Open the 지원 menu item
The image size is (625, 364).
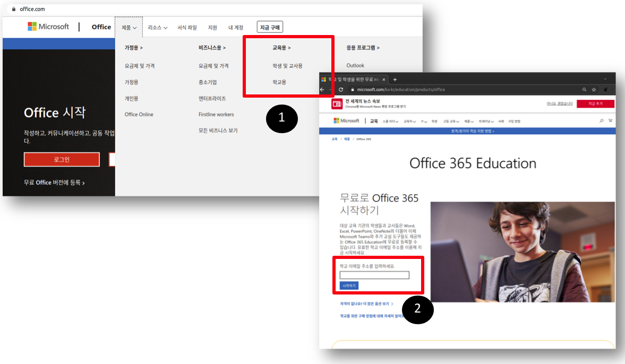(x=212, y=28)
